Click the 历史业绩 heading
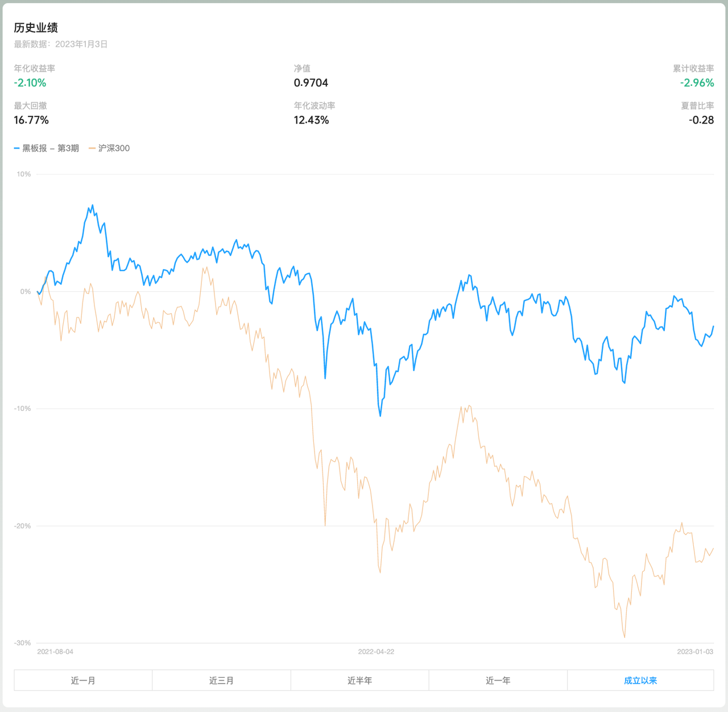Viewport: 728px width, 712px height. 36,27
